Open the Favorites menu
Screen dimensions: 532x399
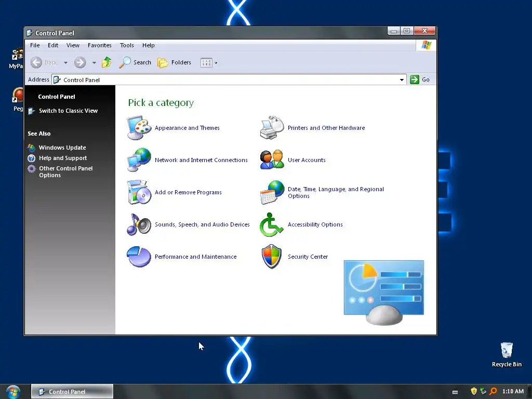point(99,45)
